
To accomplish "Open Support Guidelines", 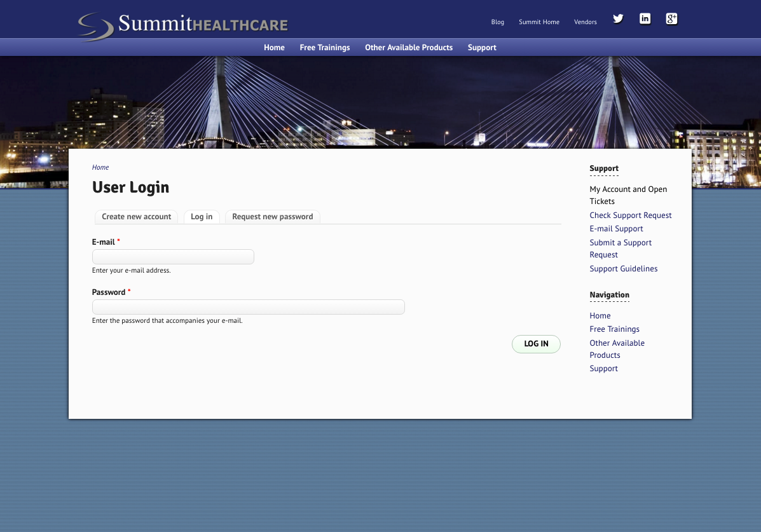I will [x=623, y=268].
